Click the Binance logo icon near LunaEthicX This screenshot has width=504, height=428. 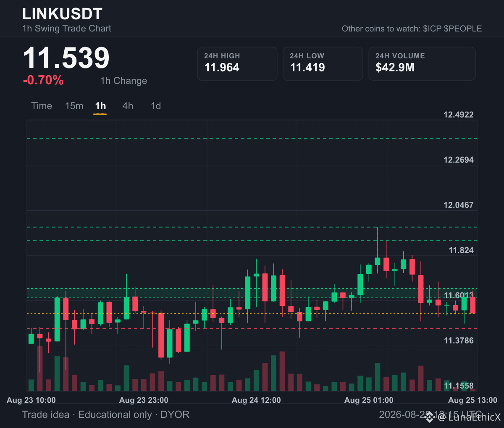[x=429, y=417]
